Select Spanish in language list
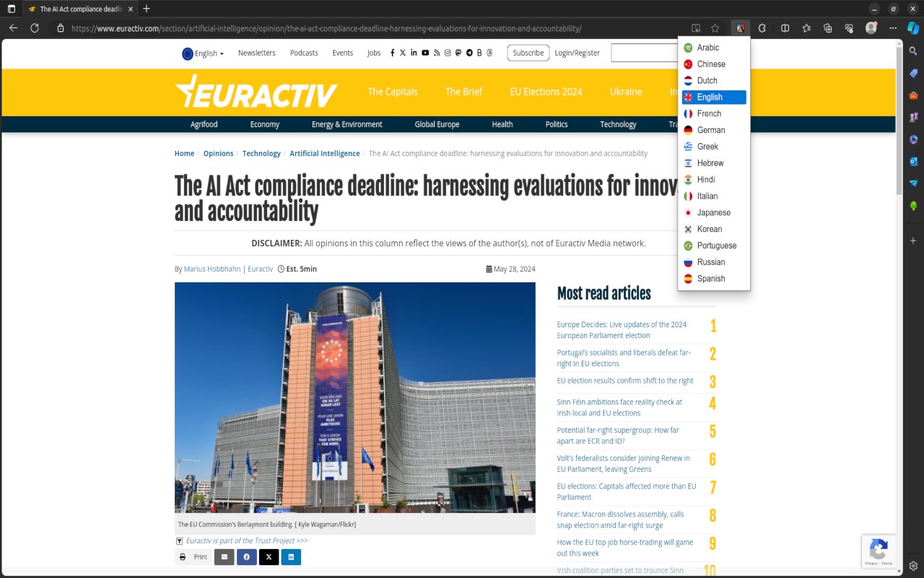 (714, 279)
